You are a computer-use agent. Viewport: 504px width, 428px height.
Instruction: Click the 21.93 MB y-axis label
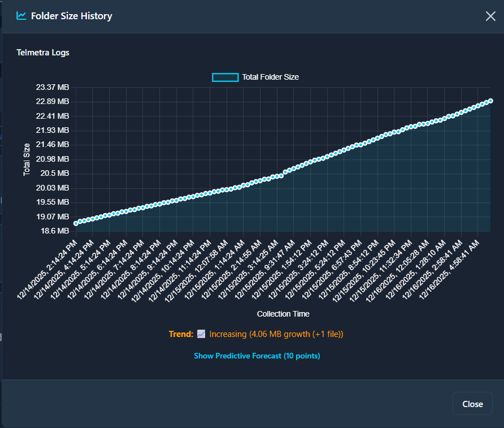[53, 130]
